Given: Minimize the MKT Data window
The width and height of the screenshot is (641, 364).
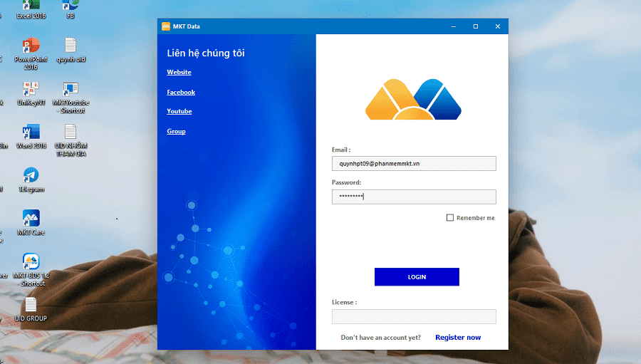Looking at the screenshot, I should 454,26.
